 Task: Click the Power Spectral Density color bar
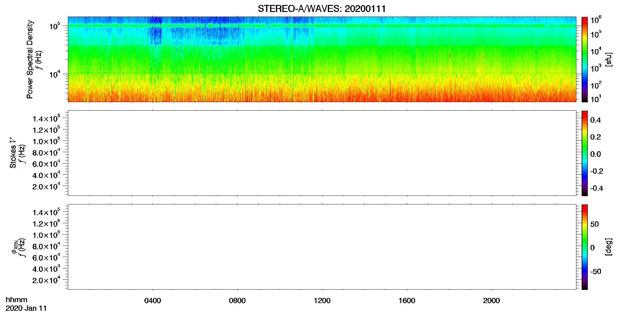pyautogui.click(x=584, y=59)
